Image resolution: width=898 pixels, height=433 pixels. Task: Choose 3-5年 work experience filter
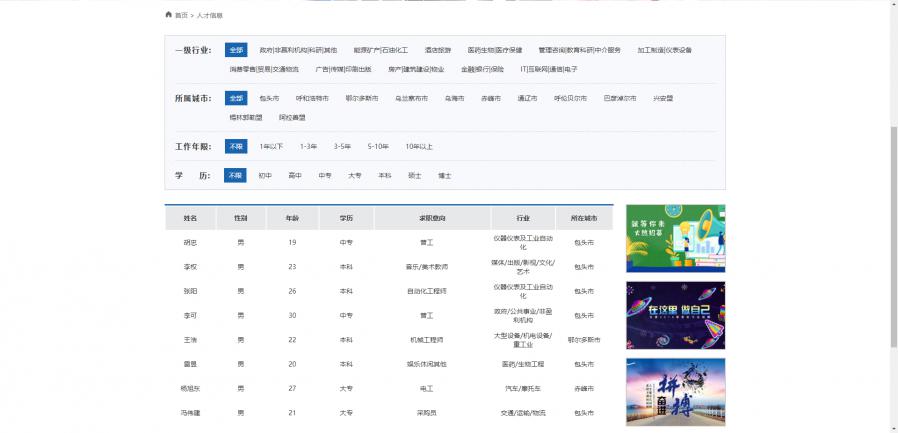(x=342, y=146)
